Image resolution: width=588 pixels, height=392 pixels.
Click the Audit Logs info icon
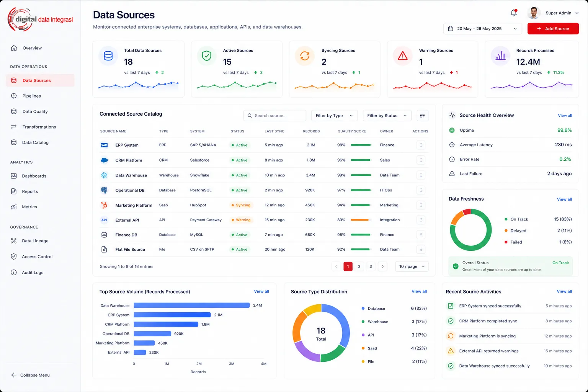point(14,273)
